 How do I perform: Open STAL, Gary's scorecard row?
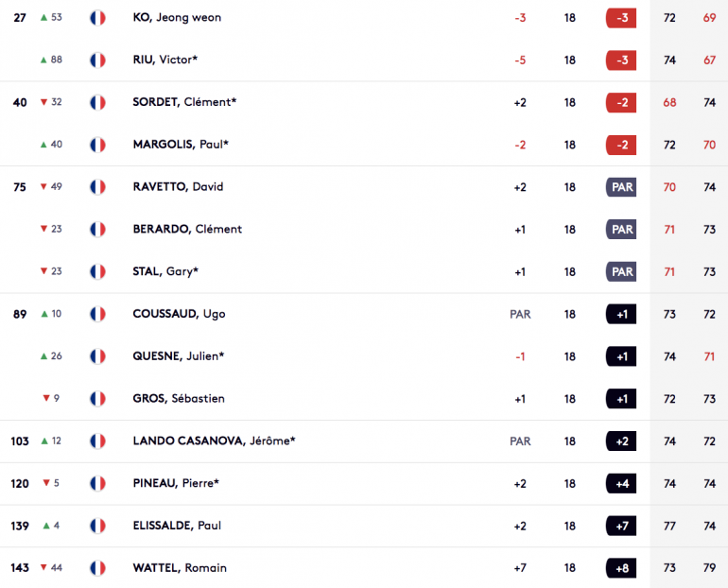click(x=364, y=271)
